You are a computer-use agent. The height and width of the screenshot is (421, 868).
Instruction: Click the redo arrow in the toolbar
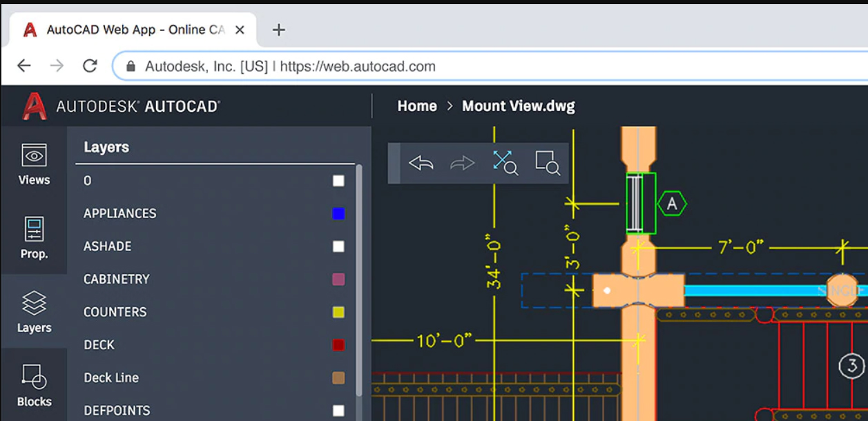(x=462, y=164)
